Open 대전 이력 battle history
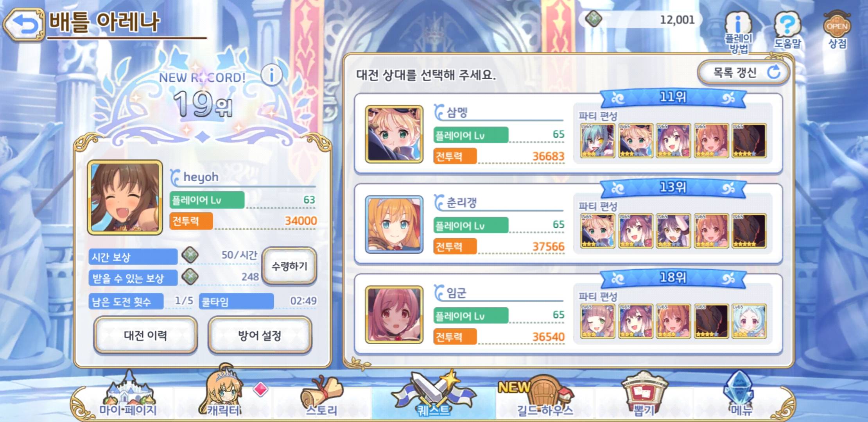 [x=145, y=335]
